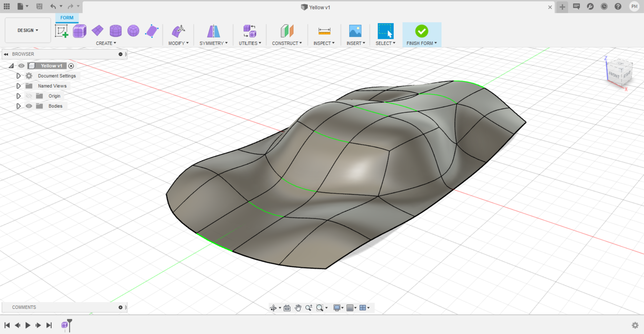Click the Utilities convert icon
This screenshot has height=334, width=644.
pos(250,31)
